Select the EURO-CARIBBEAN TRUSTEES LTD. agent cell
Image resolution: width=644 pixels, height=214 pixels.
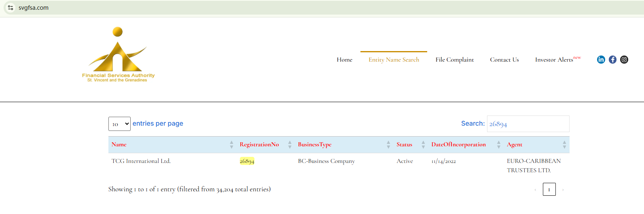(534, 166)
